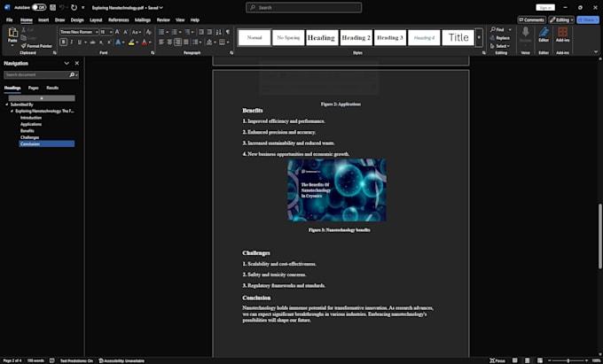The width and height of the screenshot is (603, 364).
Task: Align text left
Action: click(161, 43)
